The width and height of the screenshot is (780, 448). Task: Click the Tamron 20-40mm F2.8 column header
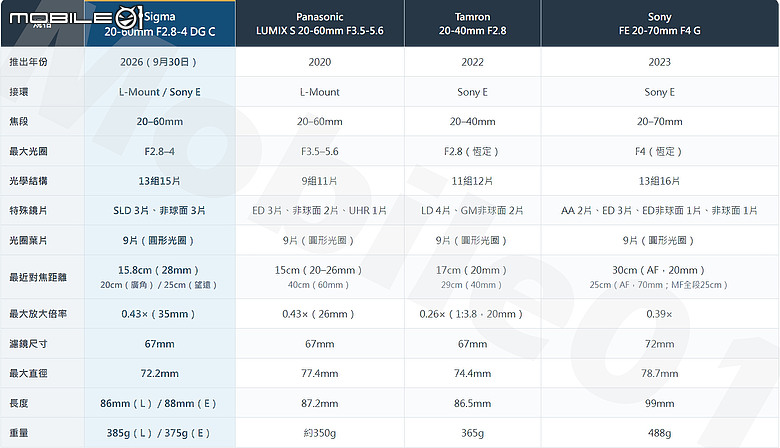472,24
